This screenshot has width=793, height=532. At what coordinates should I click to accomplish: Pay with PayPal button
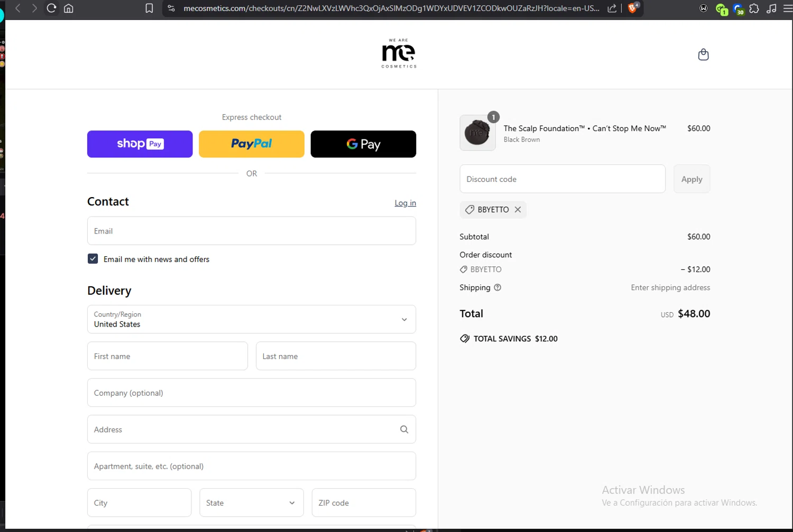252,144
